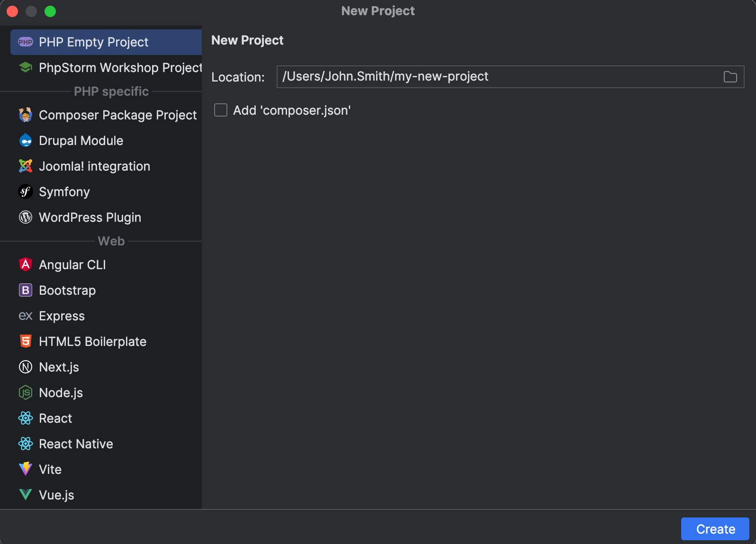Select the React Native project type
756x544 pixels.
coord(75,444)
